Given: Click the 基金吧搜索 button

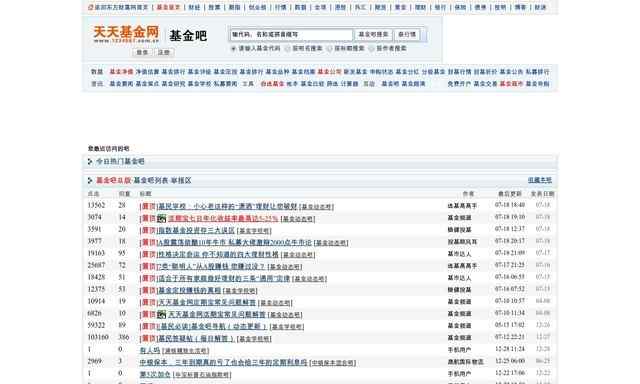Looking at the screenshot, I should [x=373, y=35].
